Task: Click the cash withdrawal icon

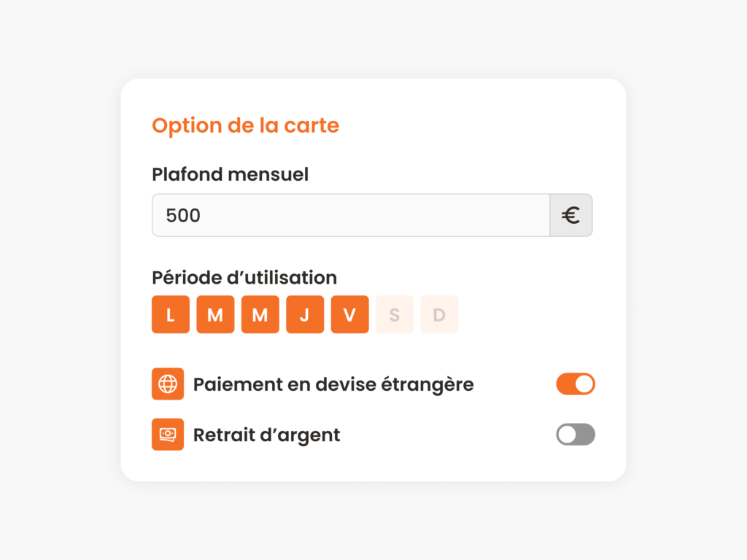Action: (167, 435)
